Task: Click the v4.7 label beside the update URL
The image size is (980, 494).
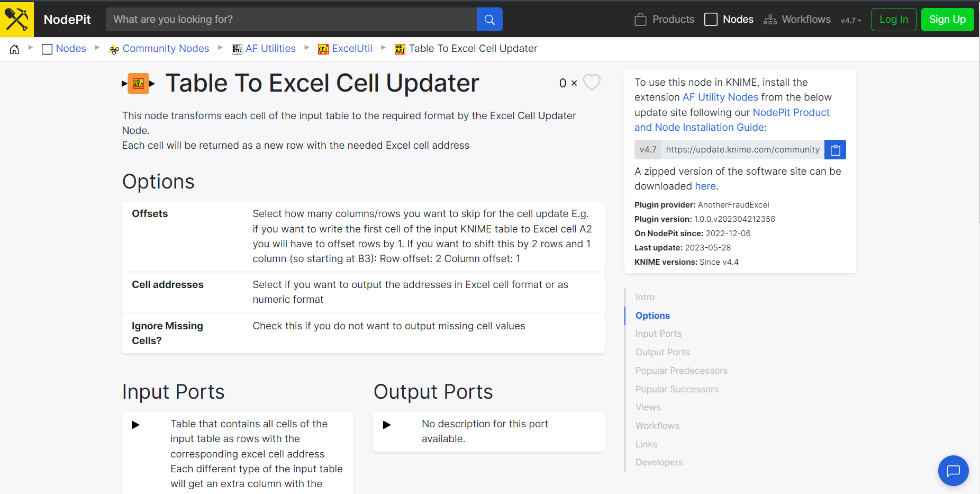Action: click(x=648, y=150)
